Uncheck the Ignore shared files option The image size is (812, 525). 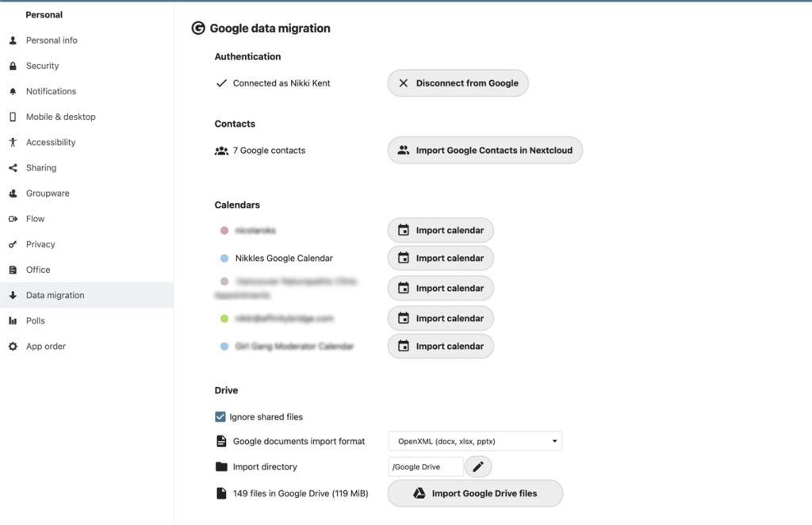[220, 415]
